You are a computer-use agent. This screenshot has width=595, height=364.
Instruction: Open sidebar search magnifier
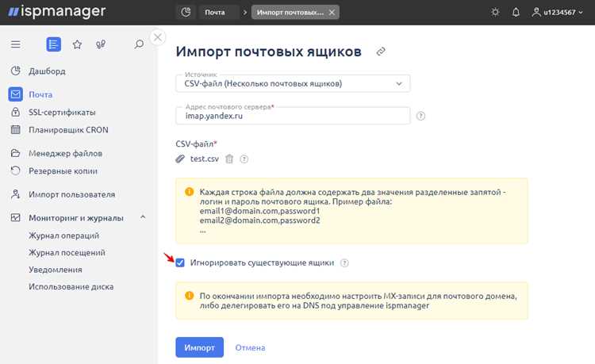[x=139, y=44]
